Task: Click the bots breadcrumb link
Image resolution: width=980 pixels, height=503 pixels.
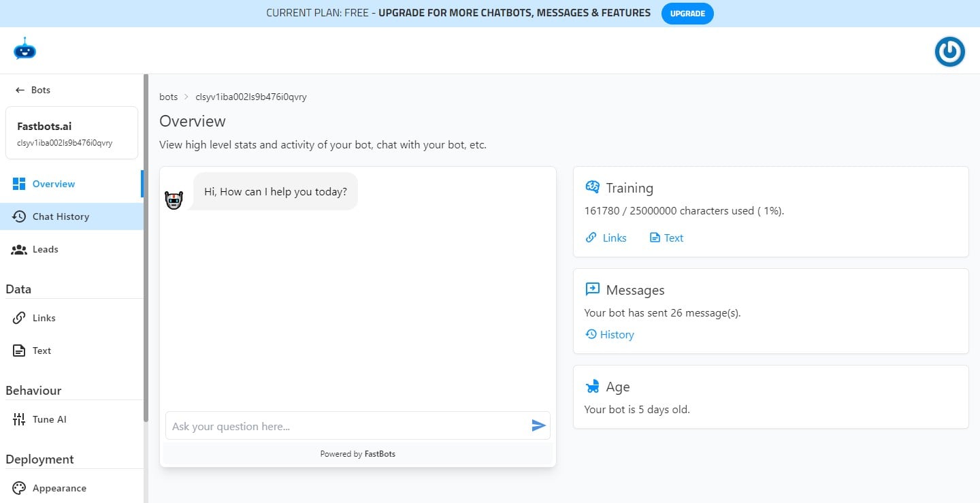Action: coord(168,97)
